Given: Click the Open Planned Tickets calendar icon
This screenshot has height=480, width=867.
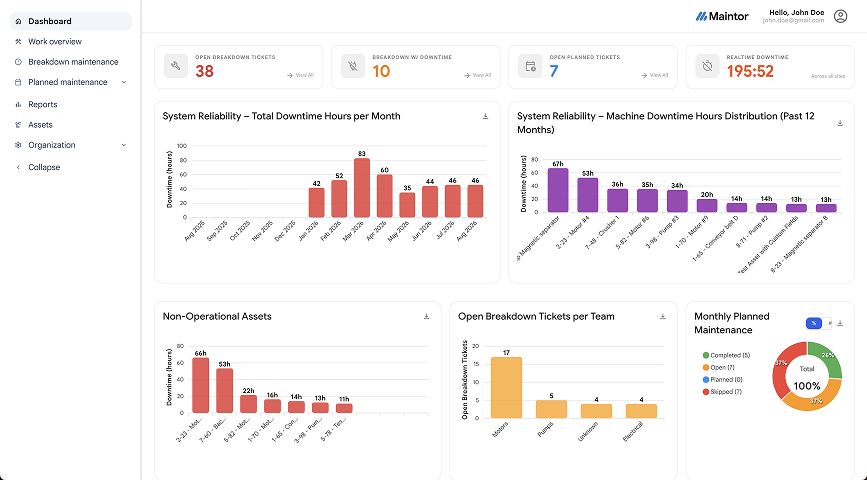Looking at the screenshot, I should [530, 66].
